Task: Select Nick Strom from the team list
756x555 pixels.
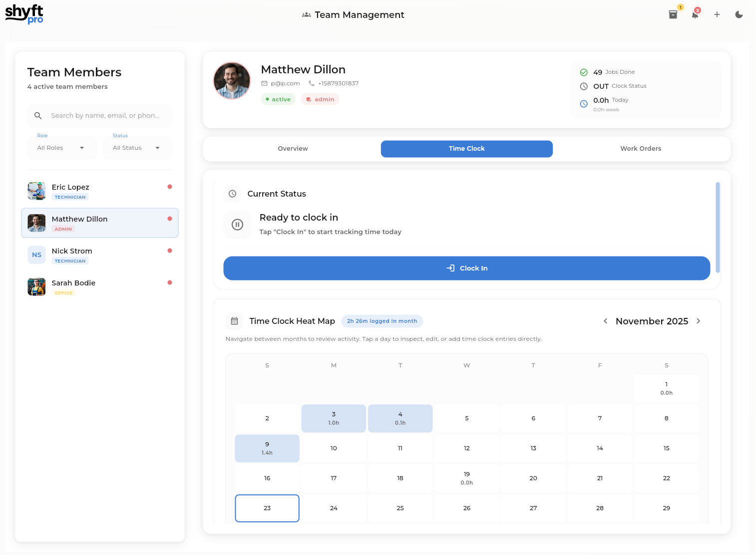Action: [99, 255]
